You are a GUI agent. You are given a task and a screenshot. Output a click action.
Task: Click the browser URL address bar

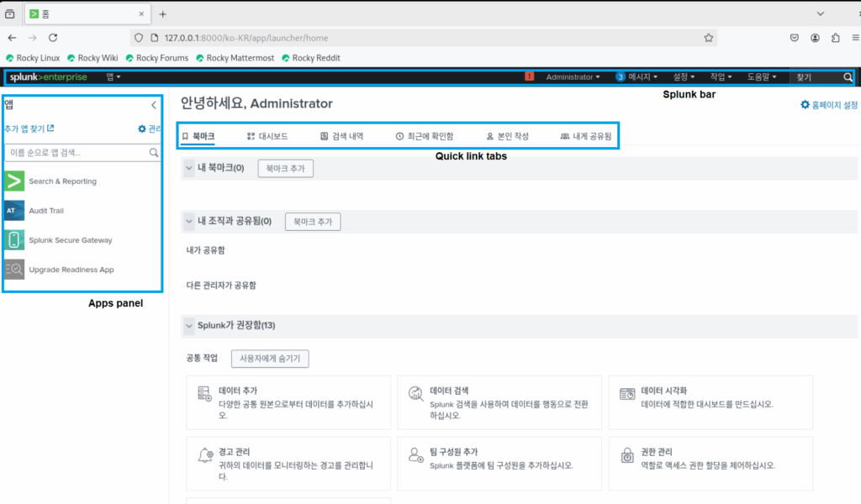coord(423,38)
